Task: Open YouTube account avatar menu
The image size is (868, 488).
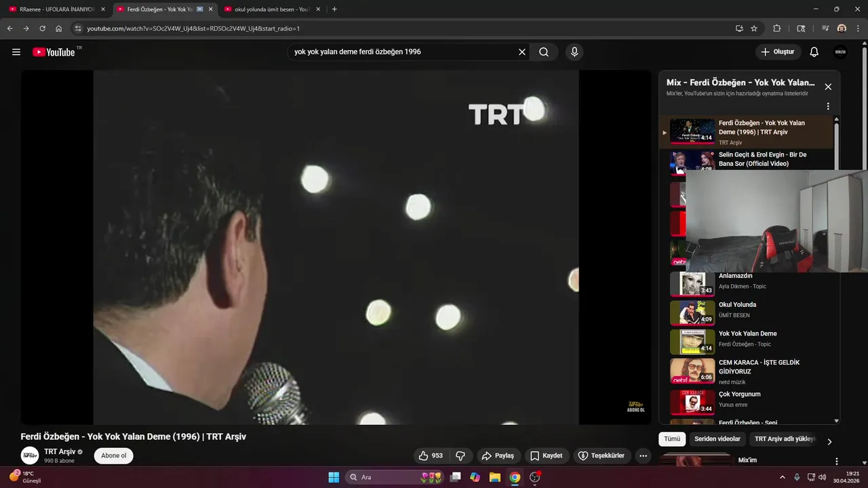Action: pyautogui.click(x=840, y=52)
